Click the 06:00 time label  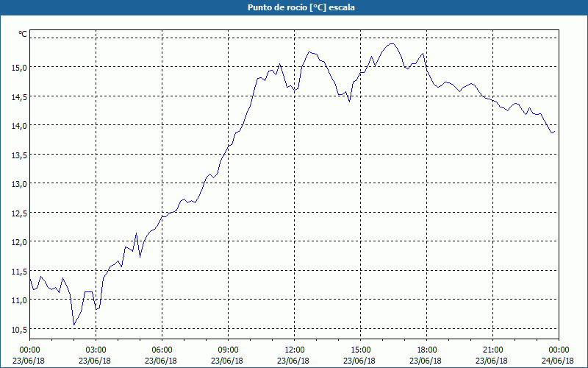click(x=162, y=350)
